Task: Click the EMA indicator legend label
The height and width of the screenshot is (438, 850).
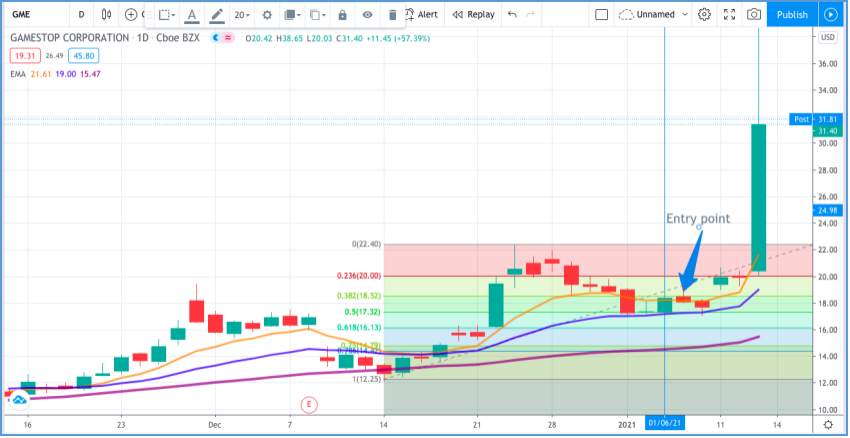Action: [x=18, y=74]
